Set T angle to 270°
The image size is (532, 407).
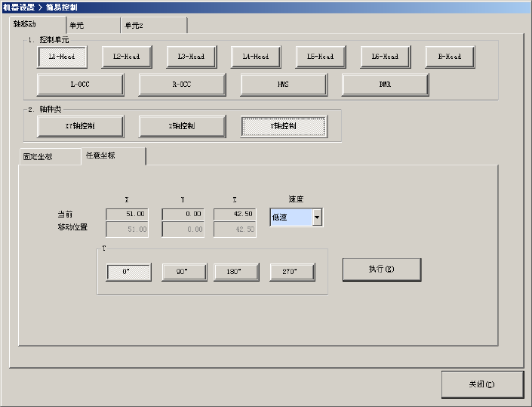click(292, 272)
